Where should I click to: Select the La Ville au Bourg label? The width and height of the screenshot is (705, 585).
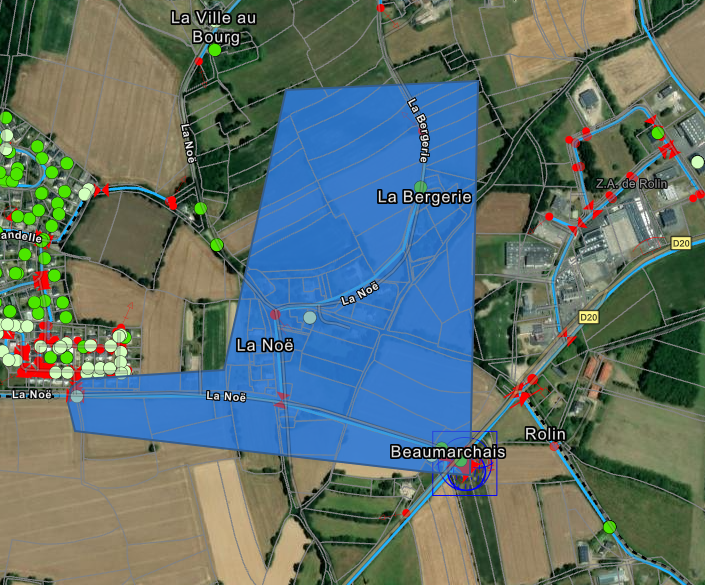click(x=214, y=27)
